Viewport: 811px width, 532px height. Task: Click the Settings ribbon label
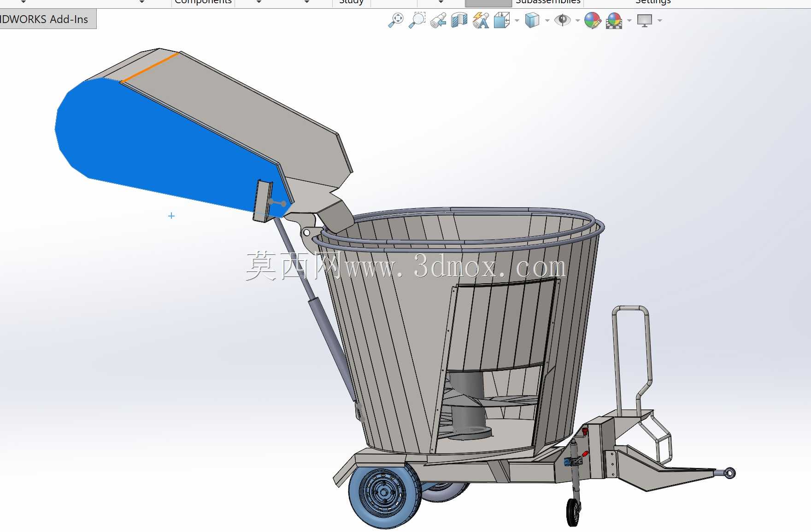pos(653,2)
